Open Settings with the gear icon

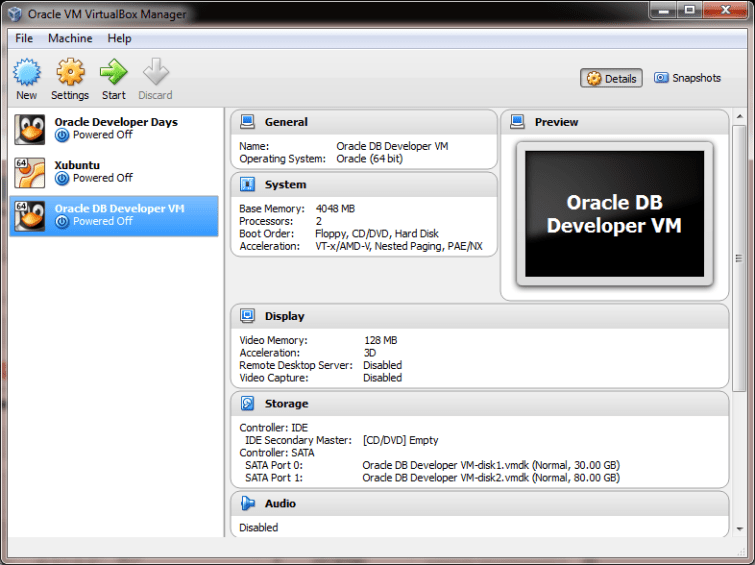coord(70,73)
